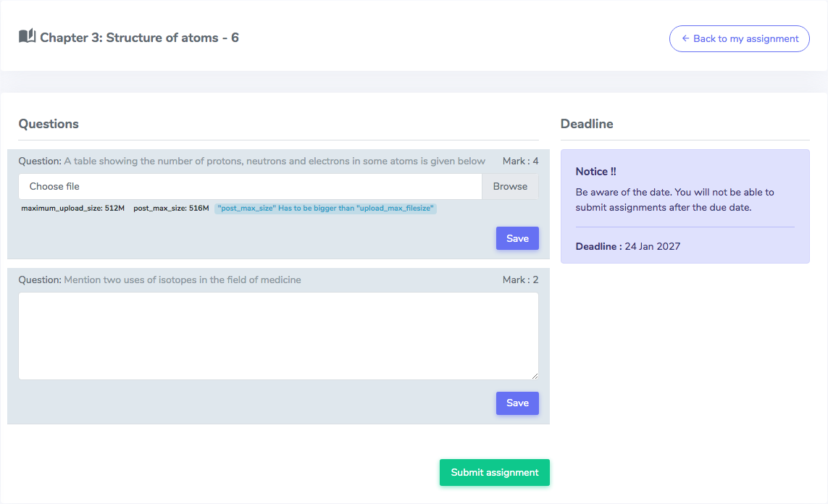Go back to my assignment

coord(740,38)
